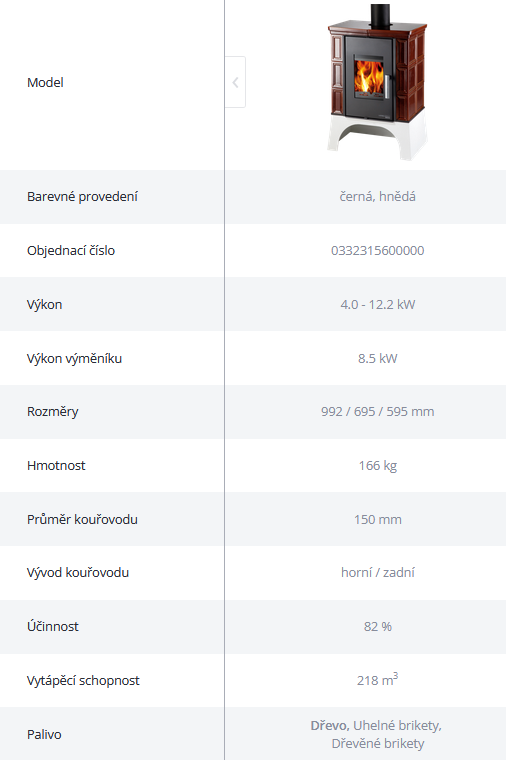The width and height of the screenshot is (506, 760).
Task: Open the brown tiled stove product image
Action: [x=378, y=82]
